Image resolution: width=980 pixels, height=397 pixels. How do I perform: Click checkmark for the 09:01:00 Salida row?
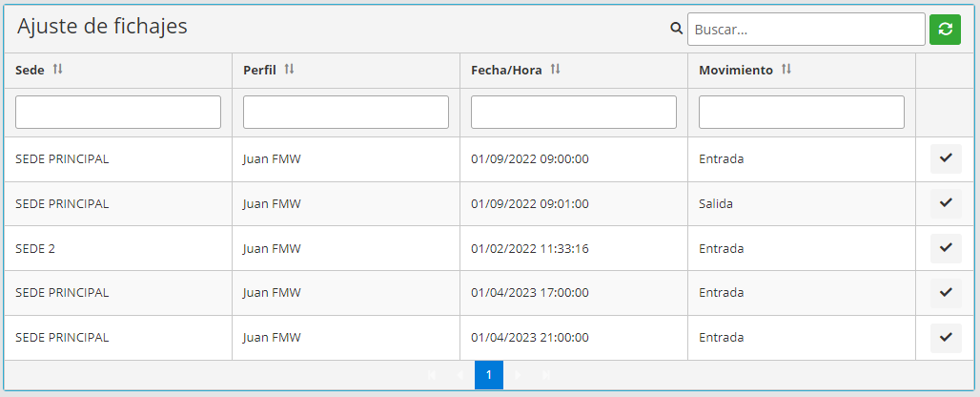946,203
